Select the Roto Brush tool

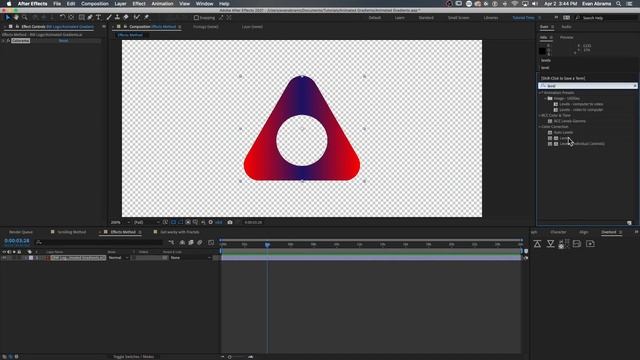tap(137, 18)
